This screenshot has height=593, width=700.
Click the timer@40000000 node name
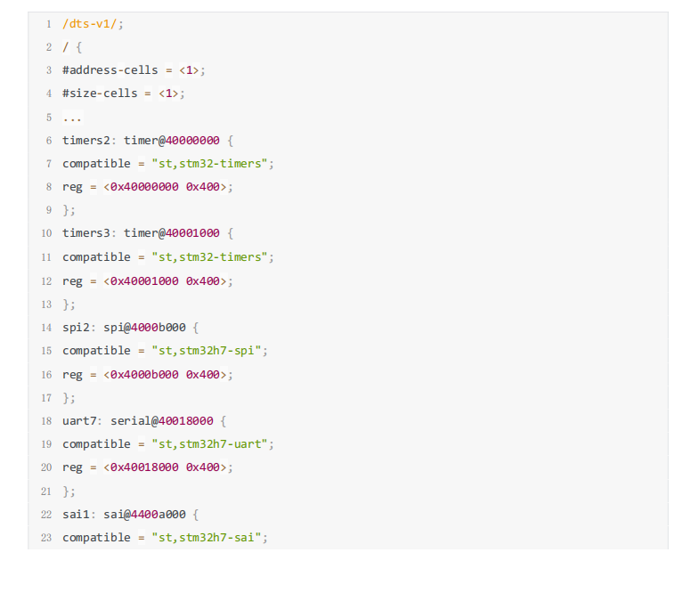[171, 141]
